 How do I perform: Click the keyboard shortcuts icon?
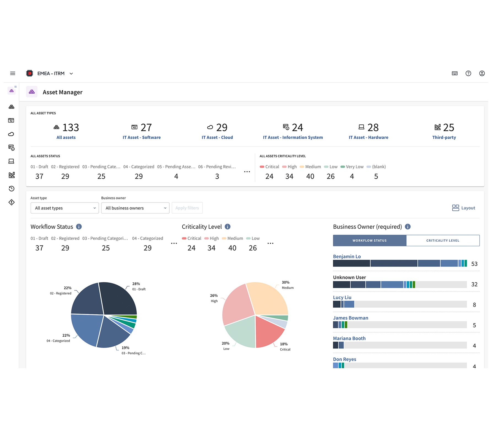point(455,73)
